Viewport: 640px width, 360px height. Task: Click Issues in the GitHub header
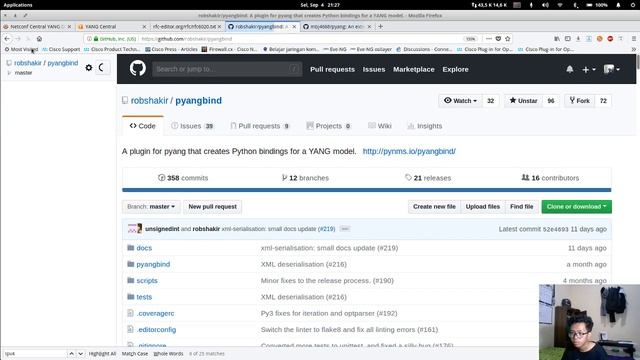(x=374, y=69)
